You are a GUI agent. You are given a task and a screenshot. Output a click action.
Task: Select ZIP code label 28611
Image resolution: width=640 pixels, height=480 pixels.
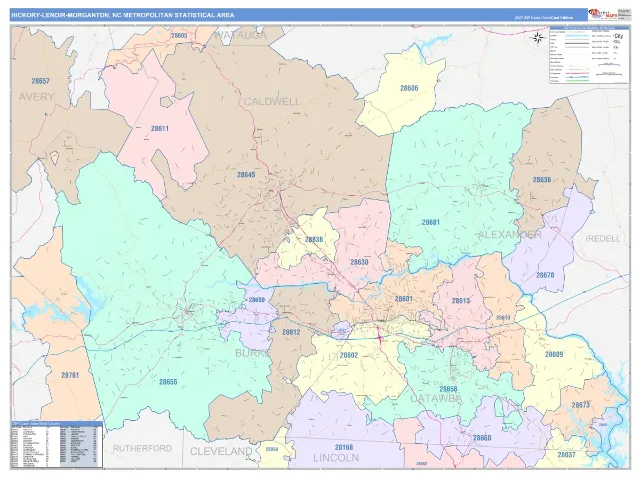[x=160, y=128]
